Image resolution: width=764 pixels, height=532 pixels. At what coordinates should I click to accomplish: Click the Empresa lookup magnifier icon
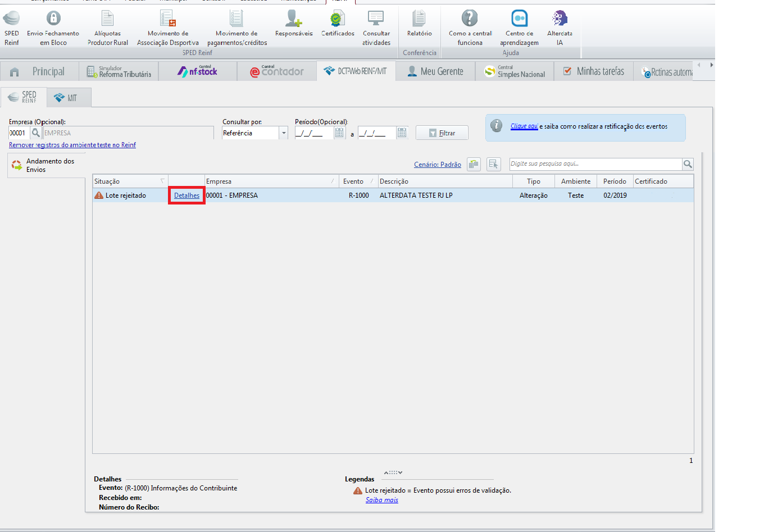click(36, 133)
